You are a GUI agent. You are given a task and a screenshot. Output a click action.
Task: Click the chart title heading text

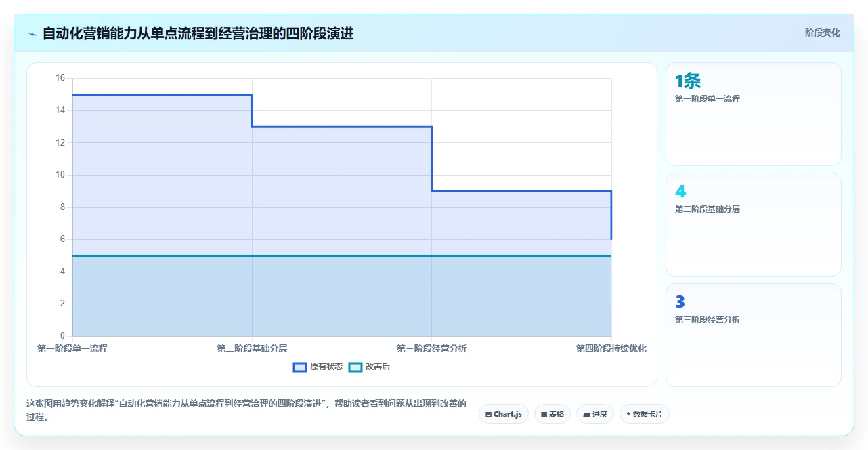pos(198,33)
